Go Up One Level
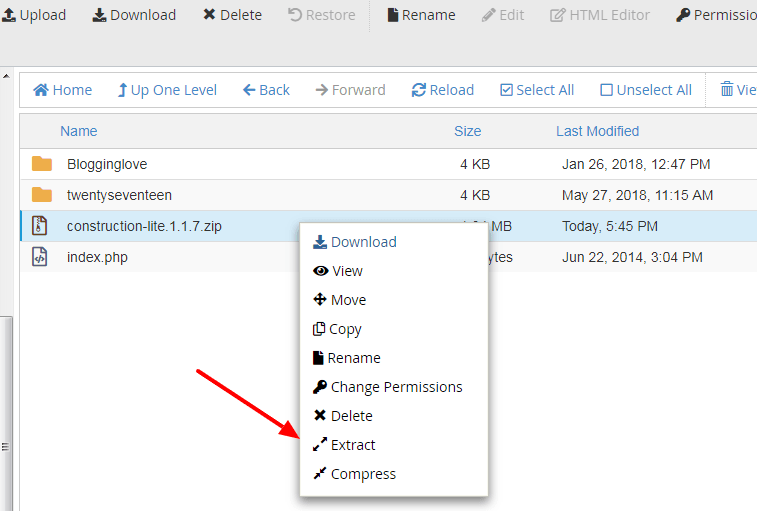 167,90
